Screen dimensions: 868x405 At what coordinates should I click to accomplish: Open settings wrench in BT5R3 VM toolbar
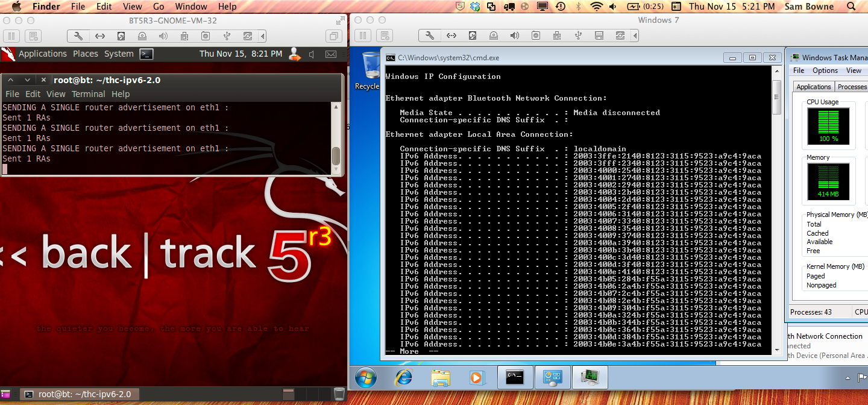coord(78,36)
